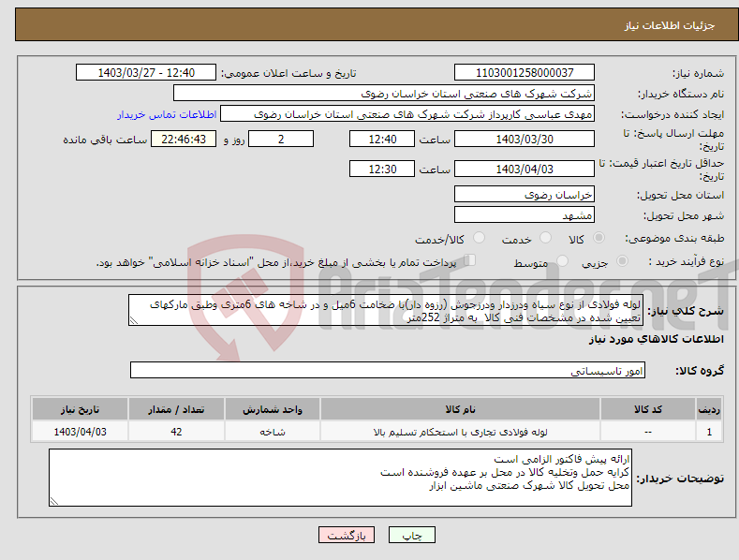
Task: Select the جزیی purchase type radio
Action: pyautogui.click(x=622, y=260)
